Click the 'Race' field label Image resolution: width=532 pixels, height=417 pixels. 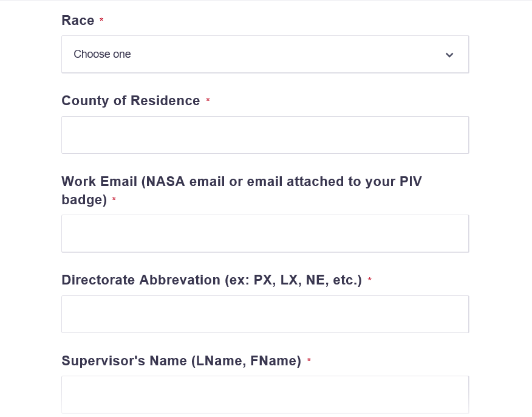click(78, 21)
